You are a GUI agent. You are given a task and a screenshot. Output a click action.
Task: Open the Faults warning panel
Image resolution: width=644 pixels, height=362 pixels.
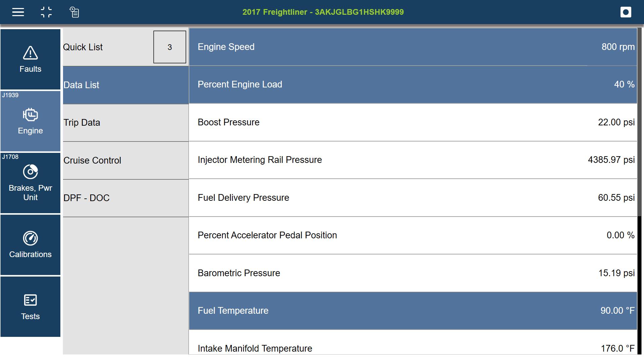[x=31, y=60]
